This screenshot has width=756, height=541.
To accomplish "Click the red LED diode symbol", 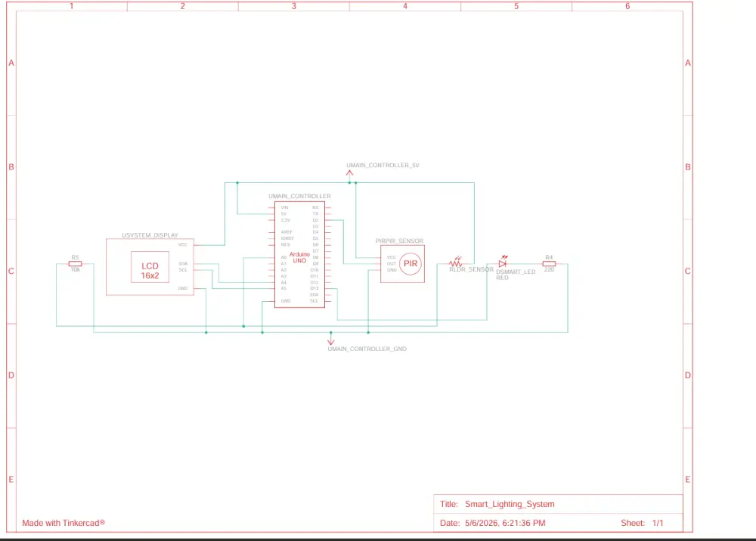I will point(503,262).
